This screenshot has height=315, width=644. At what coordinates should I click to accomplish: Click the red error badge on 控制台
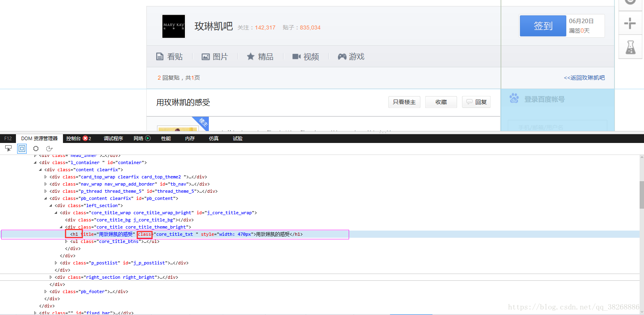point(85,138)
